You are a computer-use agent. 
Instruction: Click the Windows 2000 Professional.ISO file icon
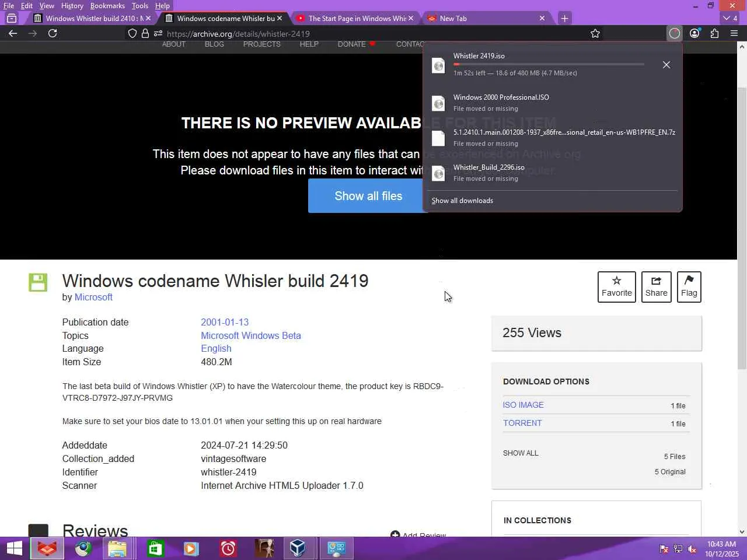(x=438, y=103)
